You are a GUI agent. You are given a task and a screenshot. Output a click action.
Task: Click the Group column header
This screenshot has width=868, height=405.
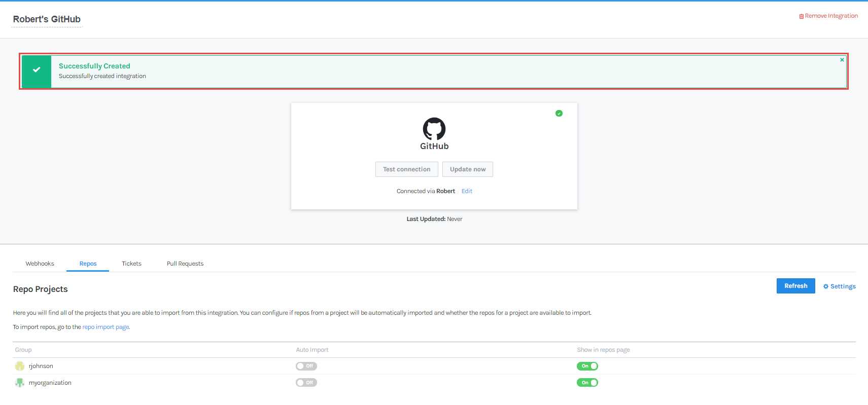pos(23,350)
